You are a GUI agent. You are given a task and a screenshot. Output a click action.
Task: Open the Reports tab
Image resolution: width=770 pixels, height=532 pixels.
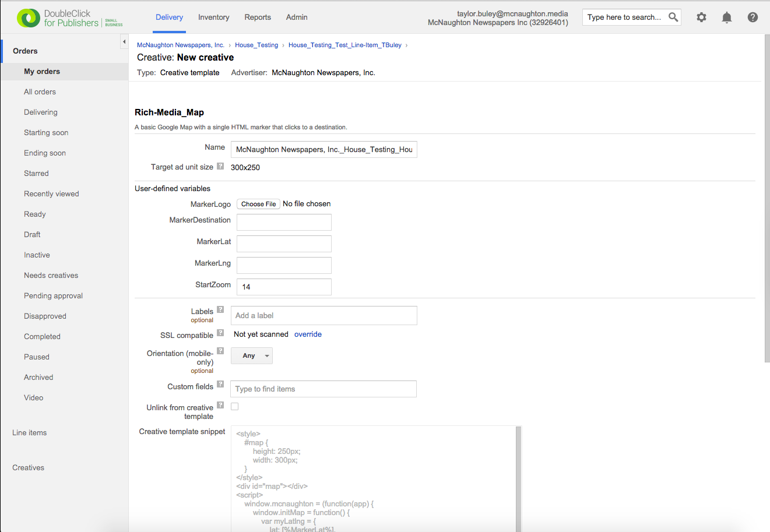(x=258, y=17)
